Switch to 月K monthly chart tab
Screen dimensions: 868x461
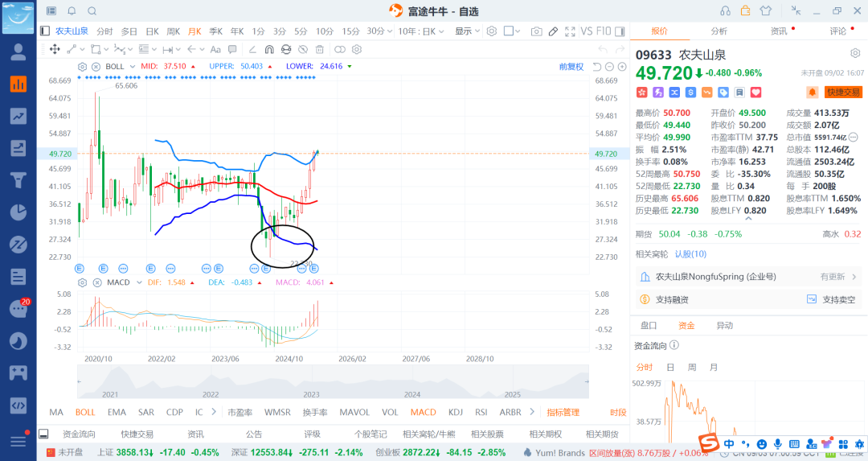click(x=194, y=31)
